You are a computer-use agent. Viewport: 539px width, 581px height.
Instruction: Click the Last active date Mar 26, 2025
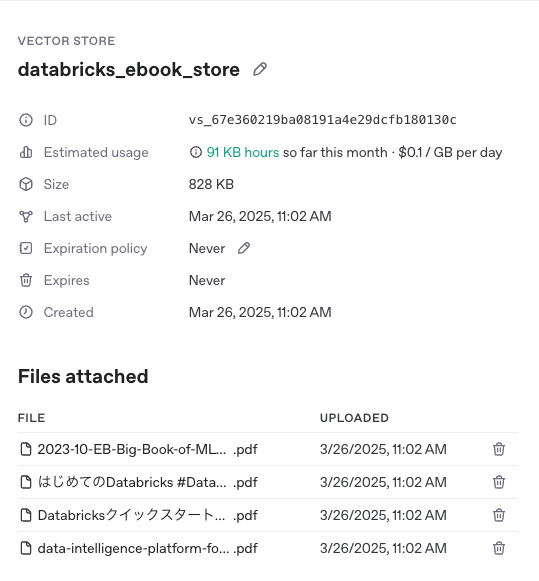click(260, 216)
